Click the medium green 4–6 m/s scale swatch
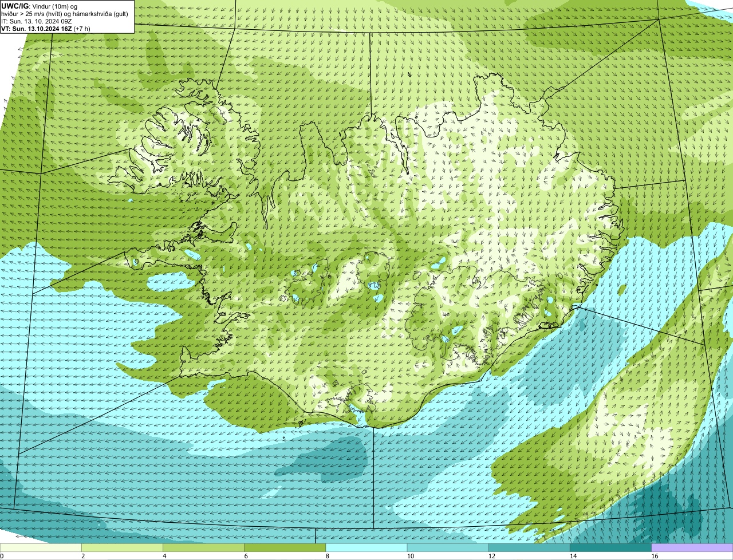Viewport: 733px width, 560px height. click(x=204, y=548)
